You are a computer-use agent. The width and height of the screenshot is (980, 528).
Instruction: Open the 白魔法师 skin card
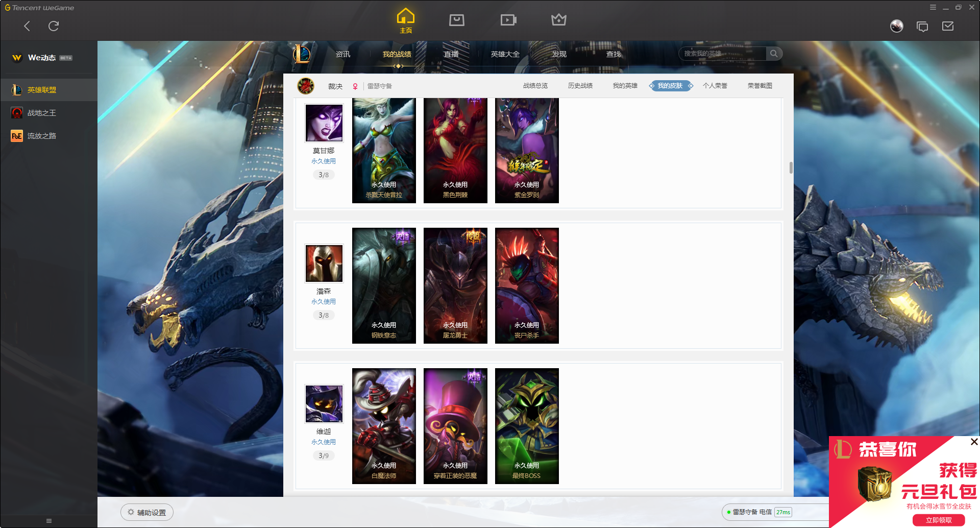(384, 426)
